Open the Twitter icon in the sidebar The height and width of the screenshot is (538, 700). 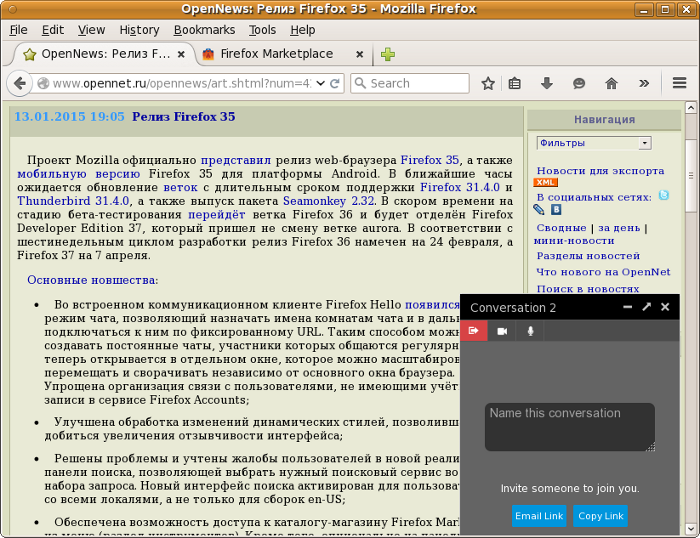663,196
